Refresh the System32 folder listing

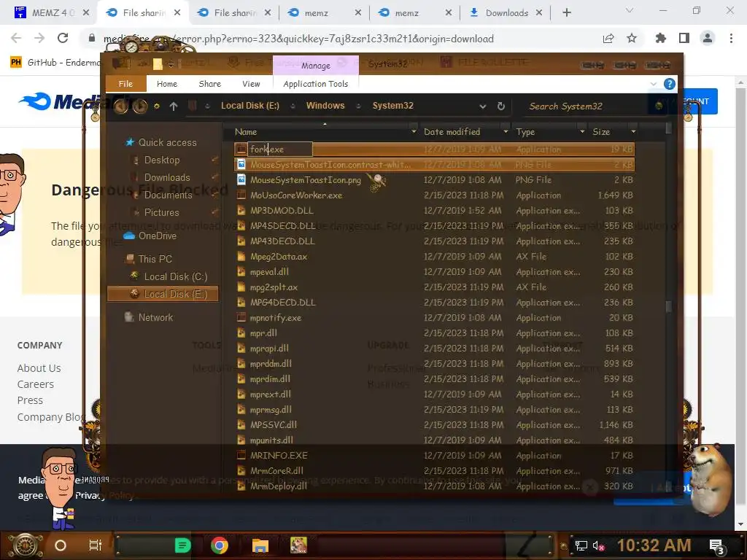[x=500, y=106]
